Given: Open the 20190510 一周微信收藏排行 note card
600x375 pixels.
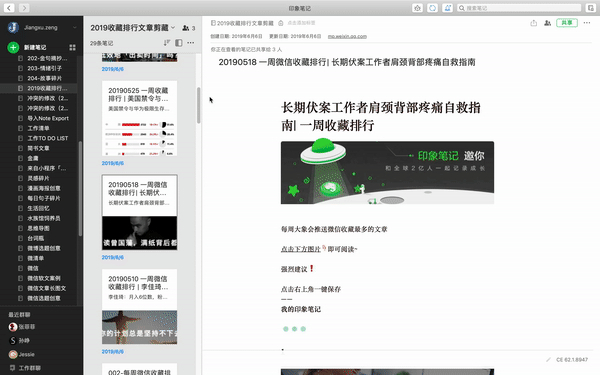Looking at the screenshot, I should (139, 307).
